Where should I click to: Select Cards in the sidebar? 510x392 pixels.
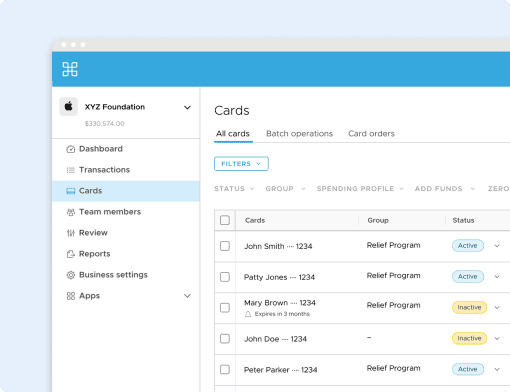(126, 191)
